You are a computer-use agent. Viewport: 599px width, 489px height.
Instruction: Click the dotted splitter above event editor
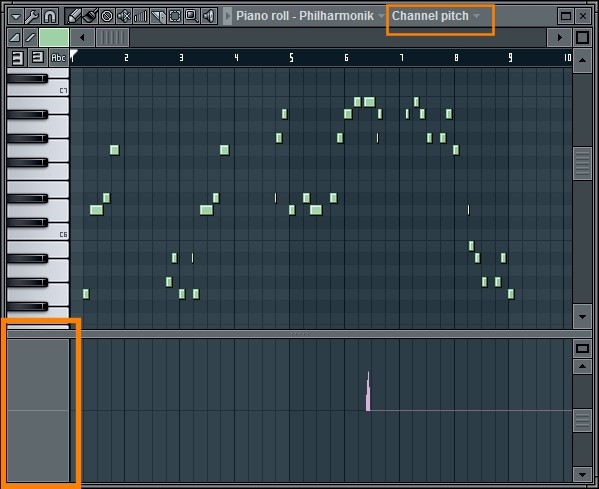coord(300,334)
